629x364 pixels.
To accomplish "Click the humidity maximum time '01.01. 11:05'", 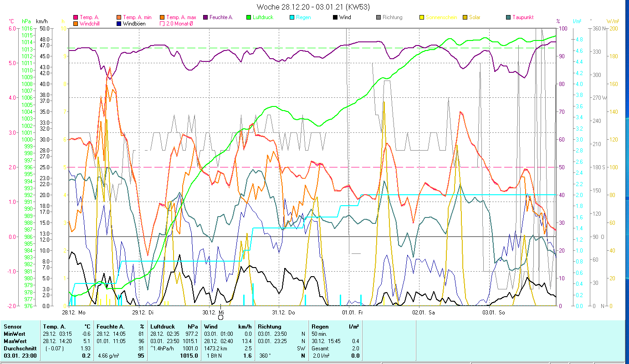I will pyautogui.click(x=111, y=341).
